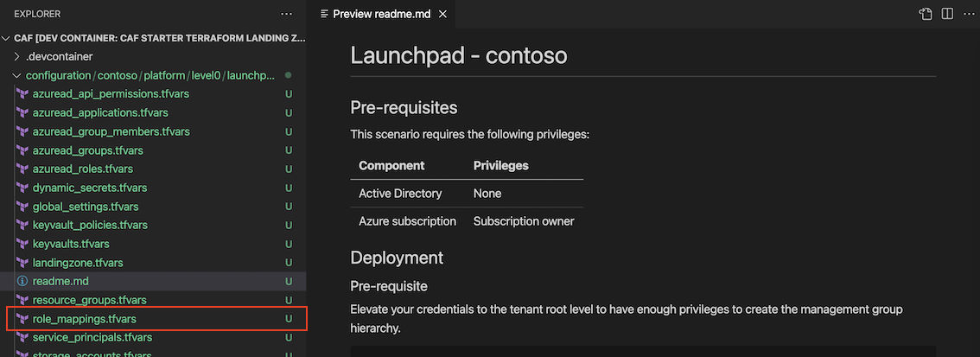Click the Preview readme.md tab icon
Viewport: 980px width, 357px height.
[x=324, y=14]
